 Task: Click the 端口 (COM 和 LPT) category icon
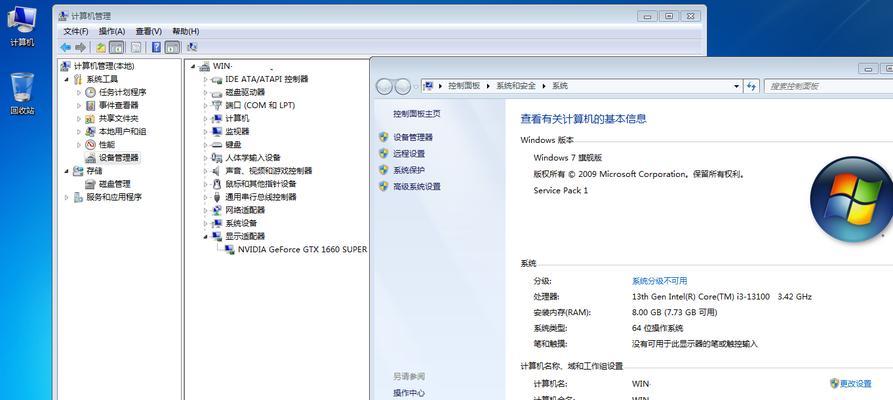click(x=216, y=105)
